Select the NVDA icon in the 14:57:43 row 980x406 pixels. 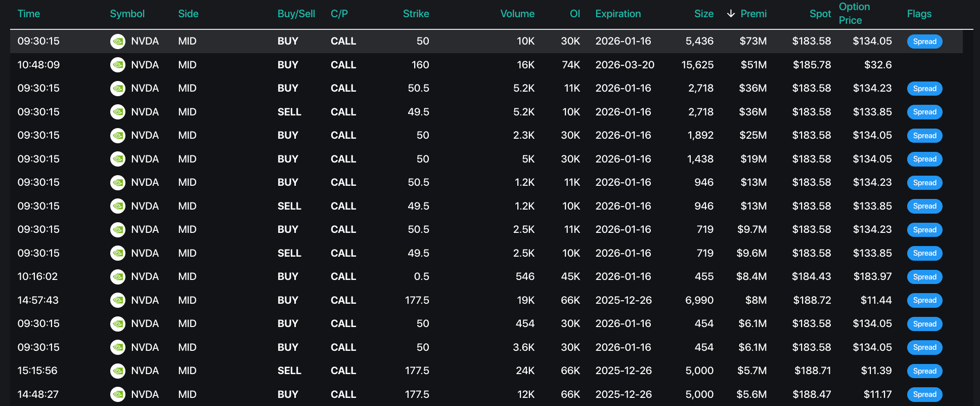[x=118, y=300]
